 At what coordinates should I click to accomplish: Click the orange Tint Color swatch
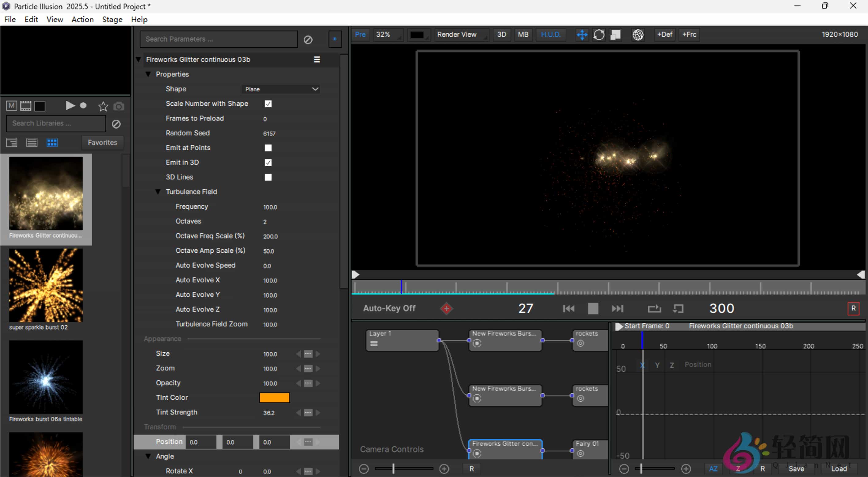pos(274,398)
